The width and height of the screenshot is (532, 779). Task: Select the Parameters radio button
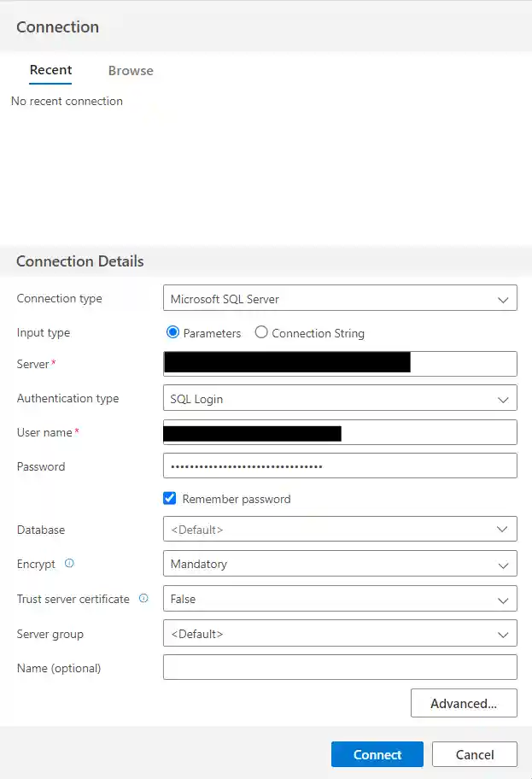click(x=172, y=333)
